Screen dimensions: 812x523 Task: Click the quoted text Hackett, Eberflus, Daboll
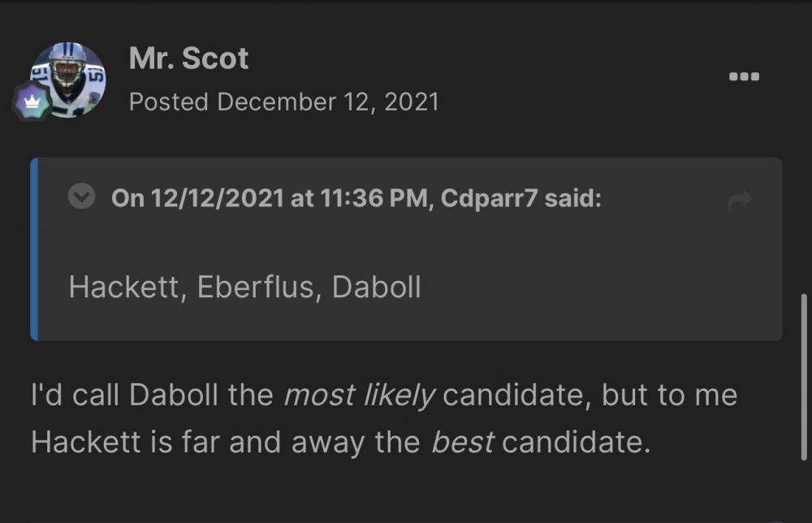[x=244, y=287]
